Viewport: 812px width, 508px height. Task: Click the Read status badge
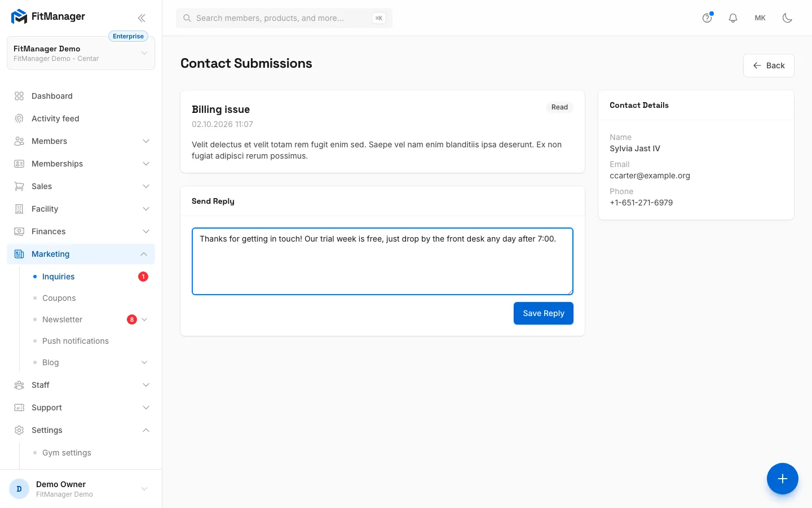tap(559, 107)
